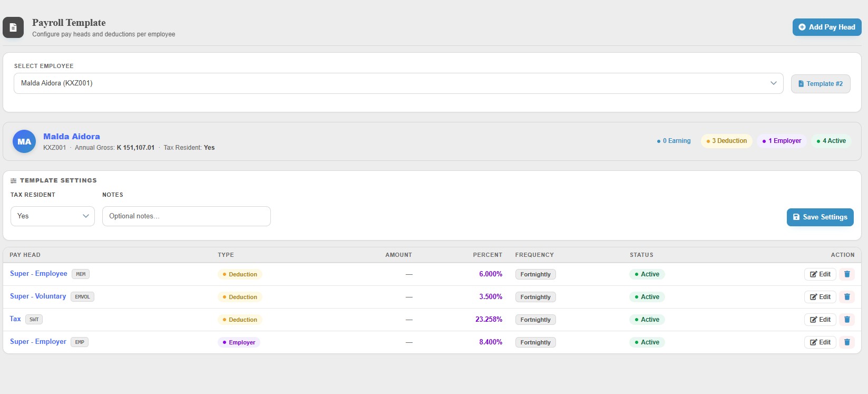Click the Deduction badge in Super - Employee row

tap(240, 274)
